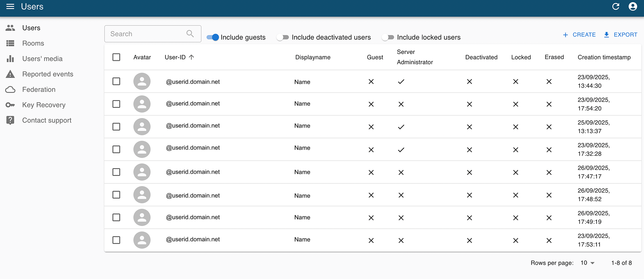Click the refresh icon in top bar
Image resolution: width=644 pixels, height=279 pixels.
616,6
